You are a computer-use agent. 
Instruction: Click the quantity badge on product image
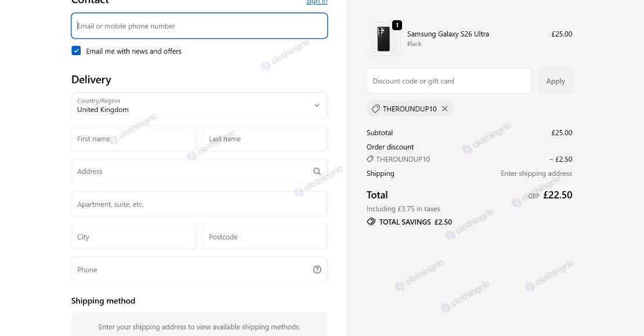point(397,25)
